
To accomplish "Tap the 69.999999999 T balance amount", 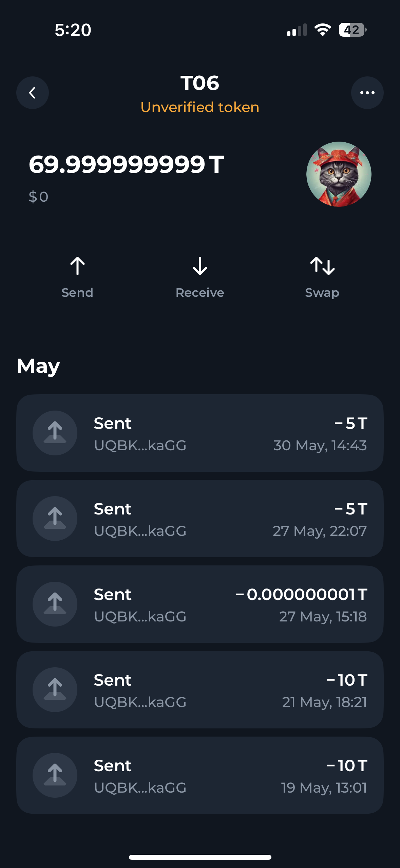I will pos(126,165).
